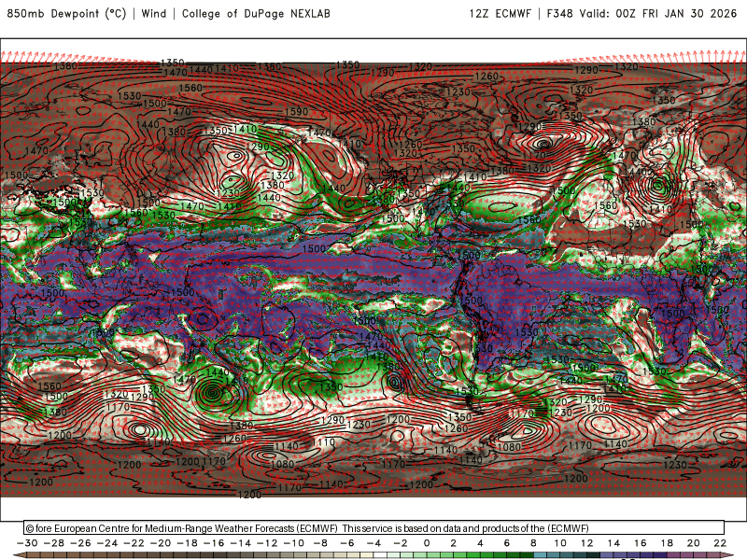
Task: Click the "8" color scale label
Action: 533,543
